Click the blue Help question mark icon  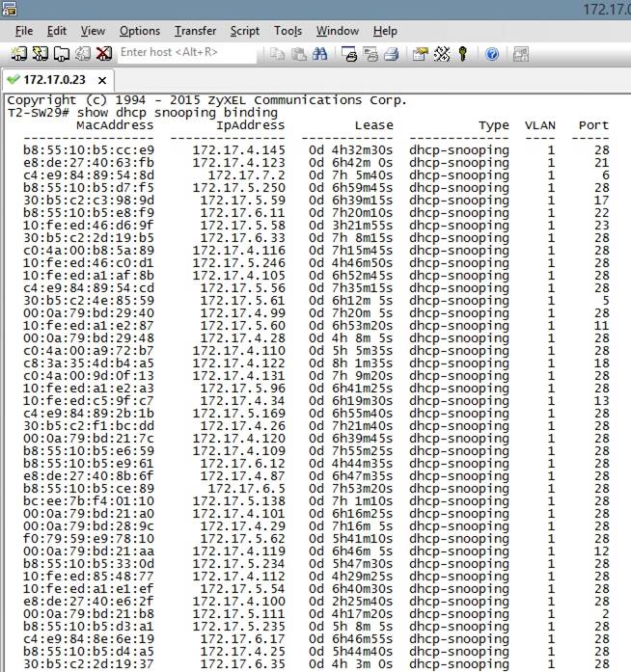tap(492, 53)
